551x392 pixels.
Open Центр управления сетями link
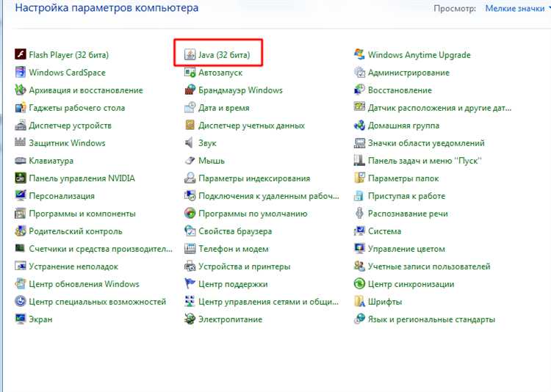tap(268, 302)
